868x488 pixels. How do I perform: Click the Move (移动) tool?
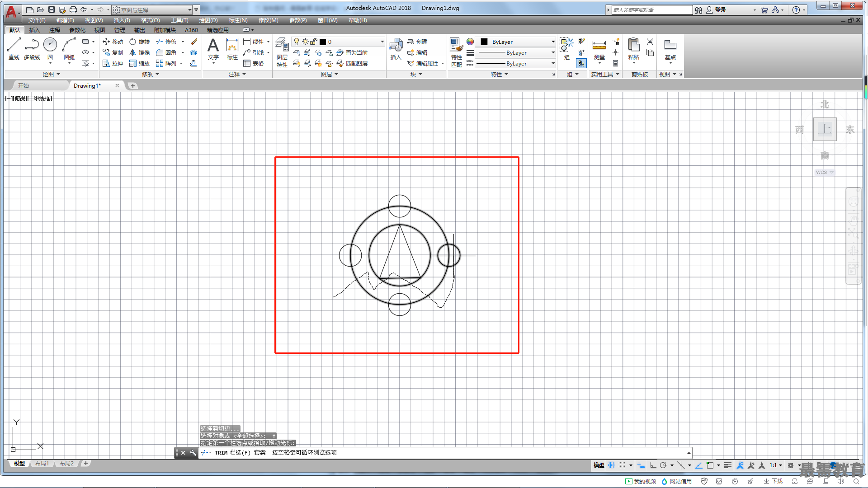(x=113, y=42)
